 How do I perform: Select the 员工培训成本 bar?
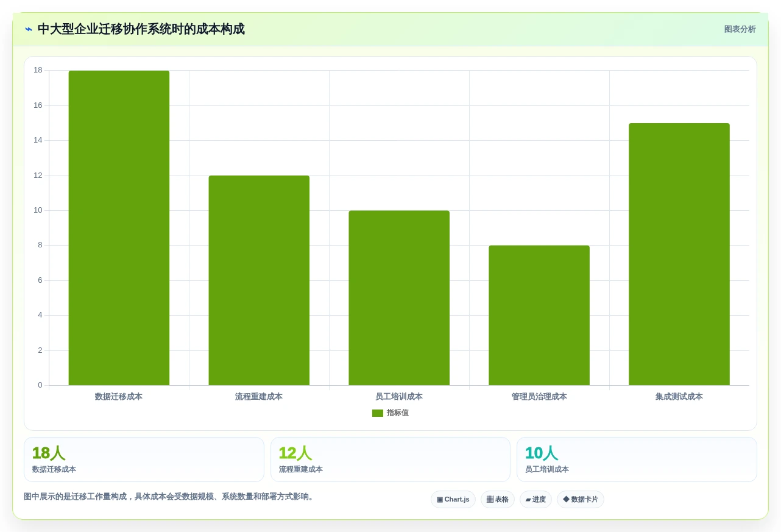coord(399,298)
